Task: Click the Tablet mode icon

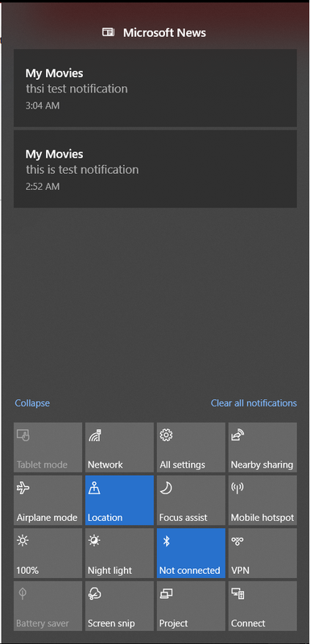Action: (x=23, y=436)
